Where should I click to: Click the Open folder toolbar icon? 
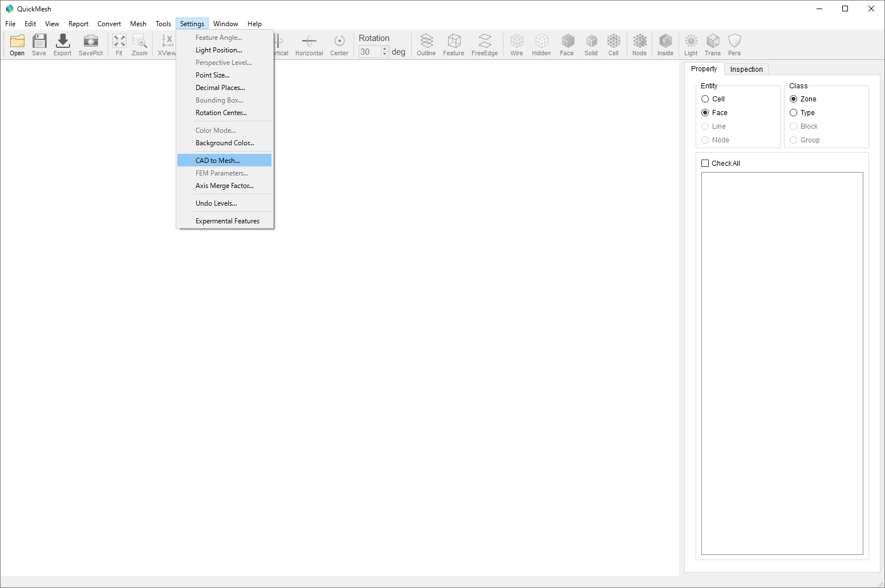[x=17, y=44]
